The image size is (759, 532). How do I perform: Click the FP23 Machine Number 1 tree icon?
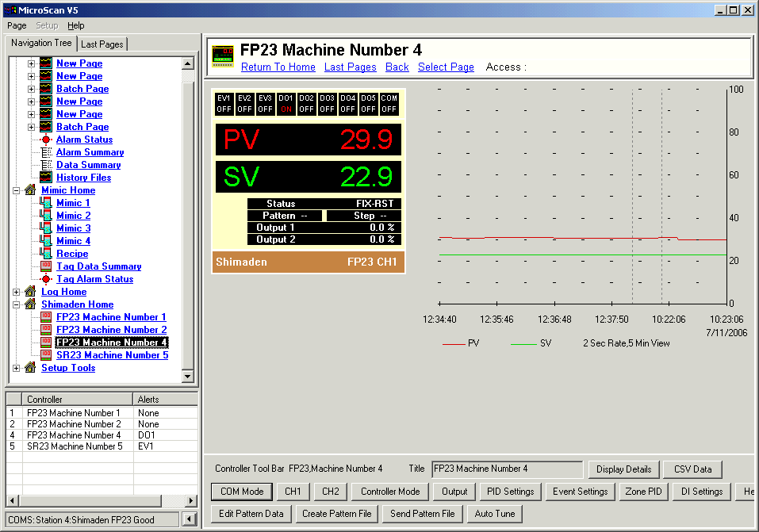[46, 316]
